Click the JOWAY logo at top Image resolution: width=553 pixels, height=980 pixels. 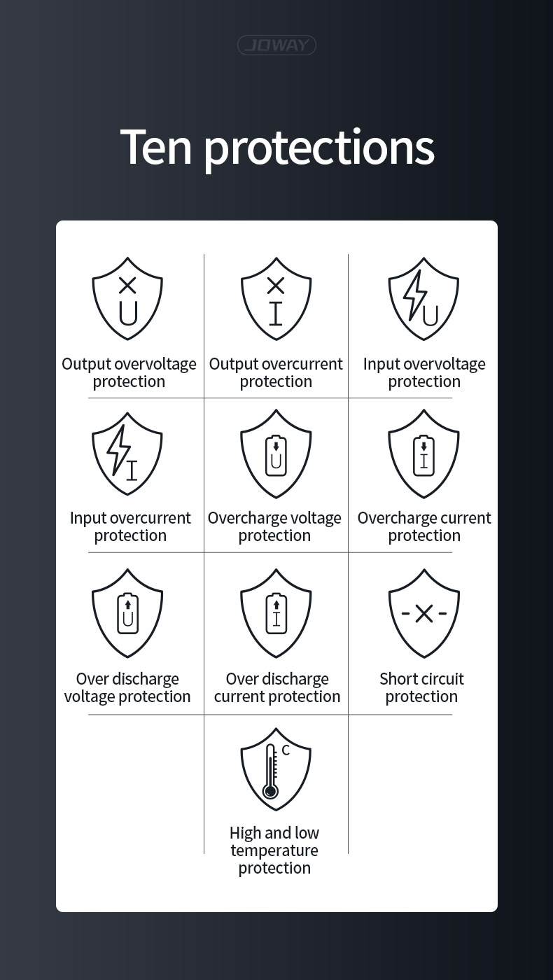(276, 45)
